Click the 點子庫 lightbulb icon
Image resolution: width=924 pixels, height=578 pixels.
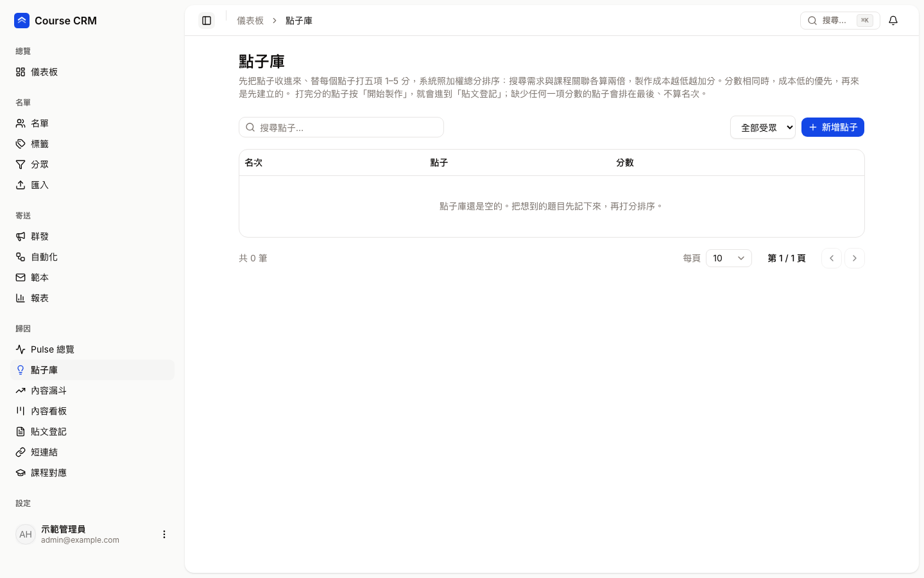(21, 370)
